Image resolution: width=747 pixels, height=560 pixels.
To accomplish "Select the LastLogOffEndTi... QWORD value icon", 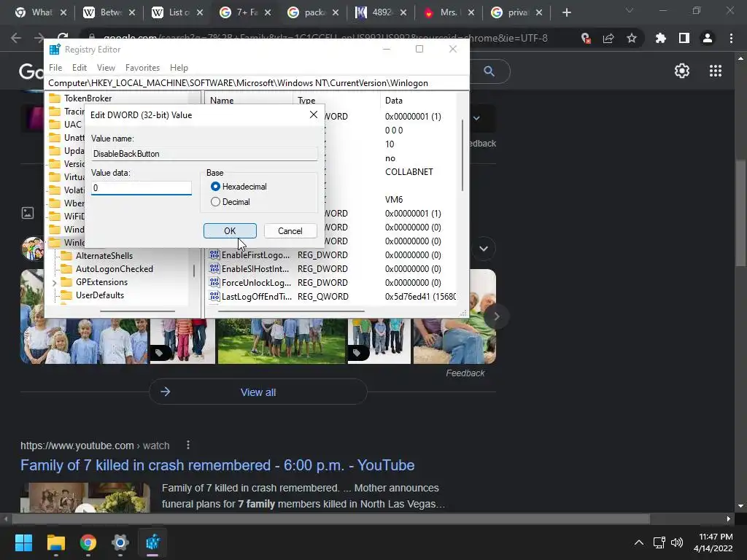I will coord(214,296).
